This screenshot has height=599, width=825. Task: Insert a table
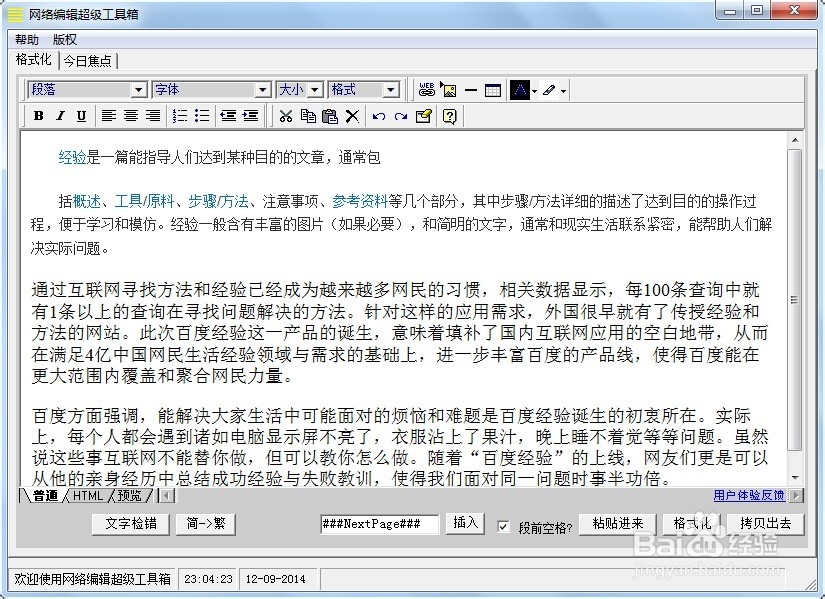[492, 90]
